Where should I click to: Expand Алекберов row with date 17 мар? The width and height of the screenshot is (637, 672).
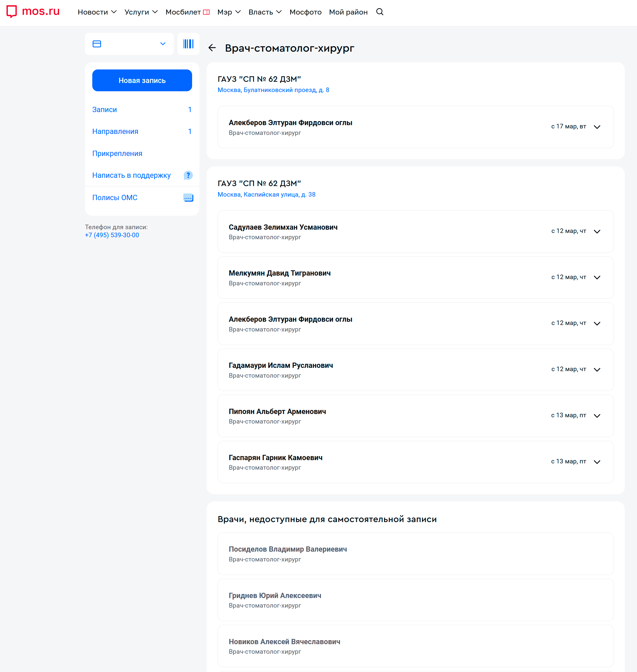(x=416, y=127)
